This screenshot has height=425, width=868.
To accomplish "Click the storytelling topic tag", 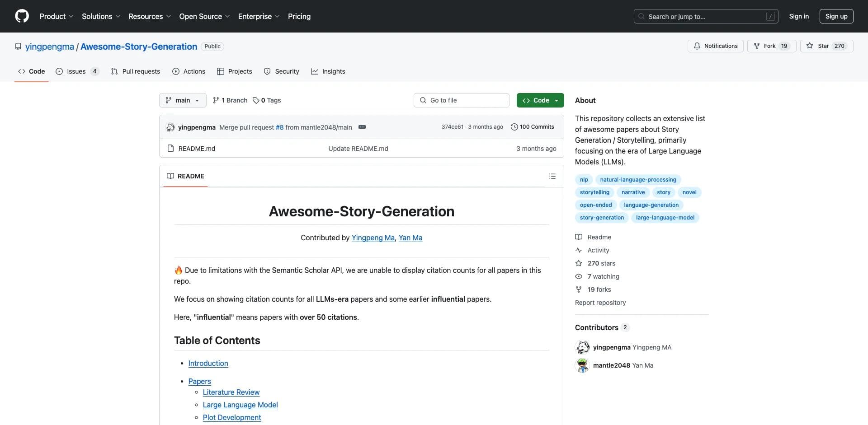I will pos(594,192).
